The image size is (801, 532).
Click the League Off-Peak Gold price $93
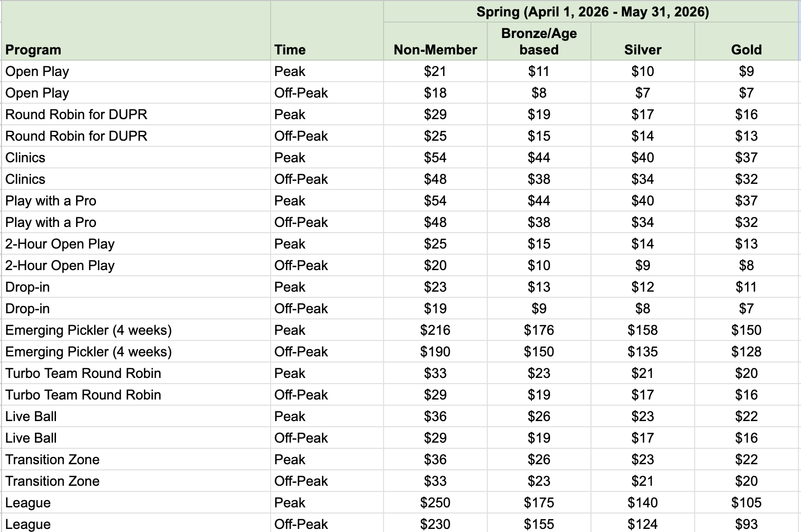pos(747,523)
